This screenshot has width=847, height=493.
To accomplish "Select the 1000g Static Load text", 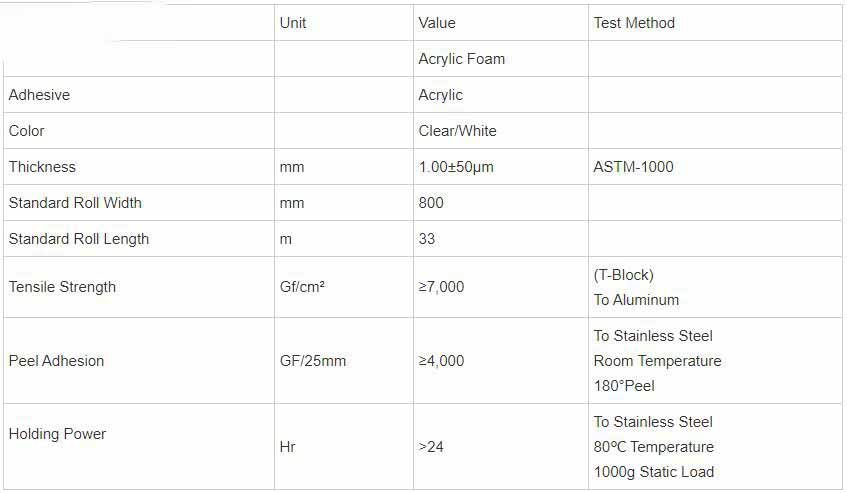I will (x=654, y=472).
